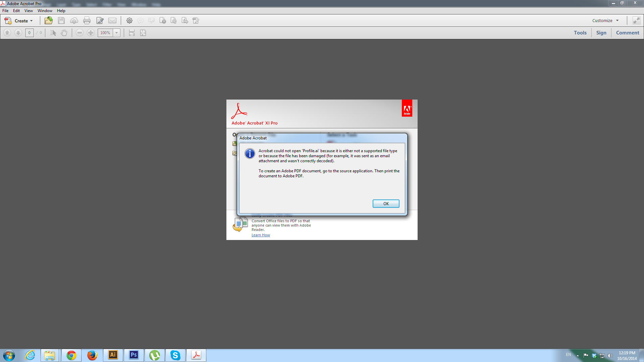Image resolution: width=644 pixels, height=362 pixels.
Task: Click the Print document icon
Action: [87, 20]
